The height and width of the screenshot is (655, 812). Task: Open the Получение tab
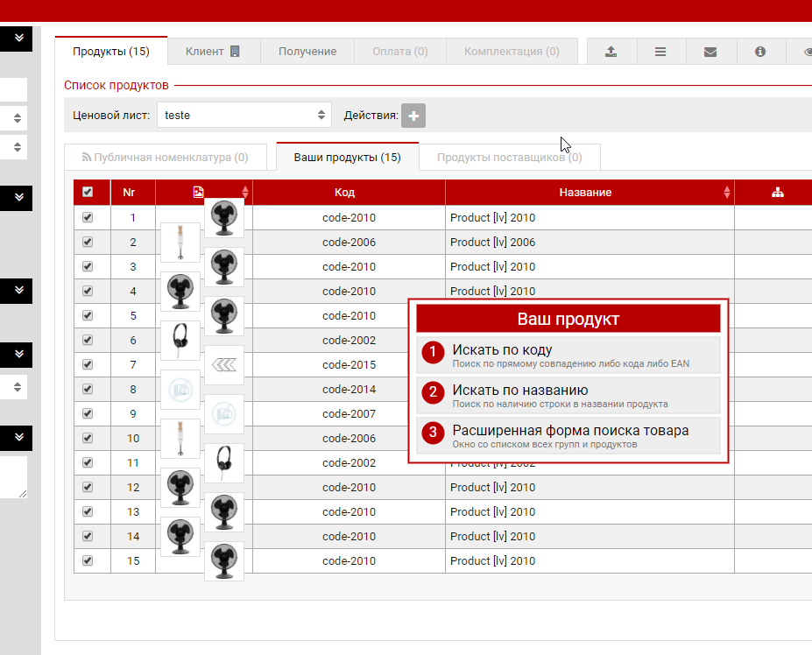click(x=307, y=52)
